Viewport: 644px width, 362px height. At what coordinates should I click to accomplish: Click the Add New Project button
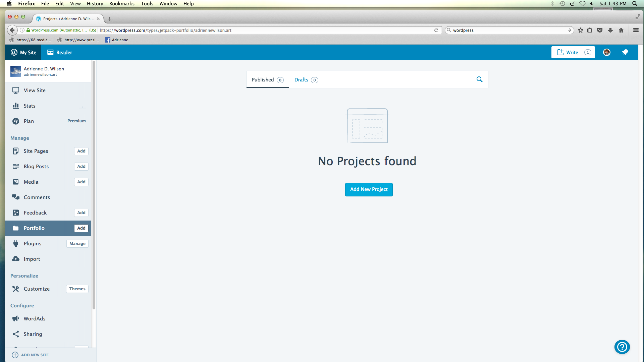tap(369, 189)
